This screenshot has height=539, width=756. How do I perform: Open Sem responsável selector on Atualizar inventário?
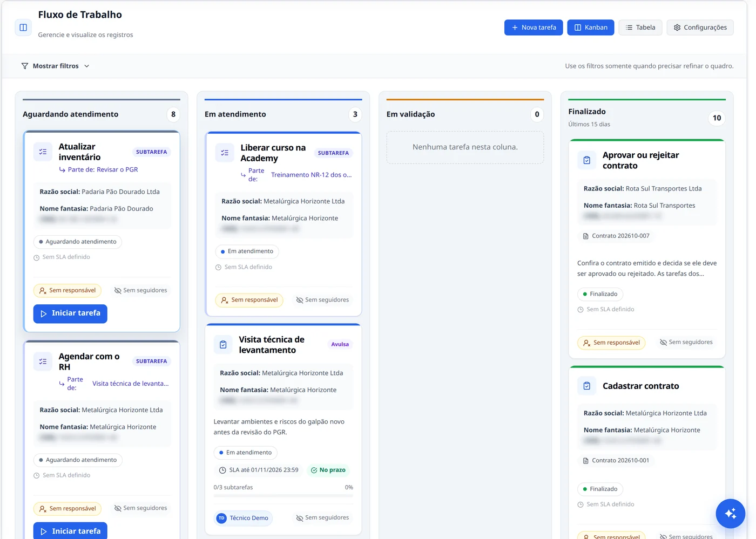67,290
